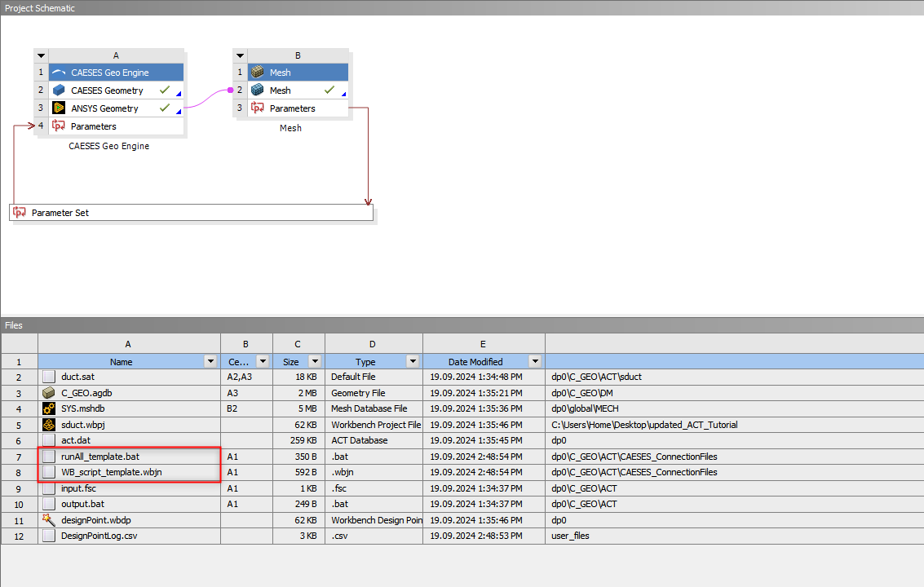Image resolution: width=924 pixels, height=587 pixels.
Task: Open system A dropdown menu arrow
Action: 42,55
